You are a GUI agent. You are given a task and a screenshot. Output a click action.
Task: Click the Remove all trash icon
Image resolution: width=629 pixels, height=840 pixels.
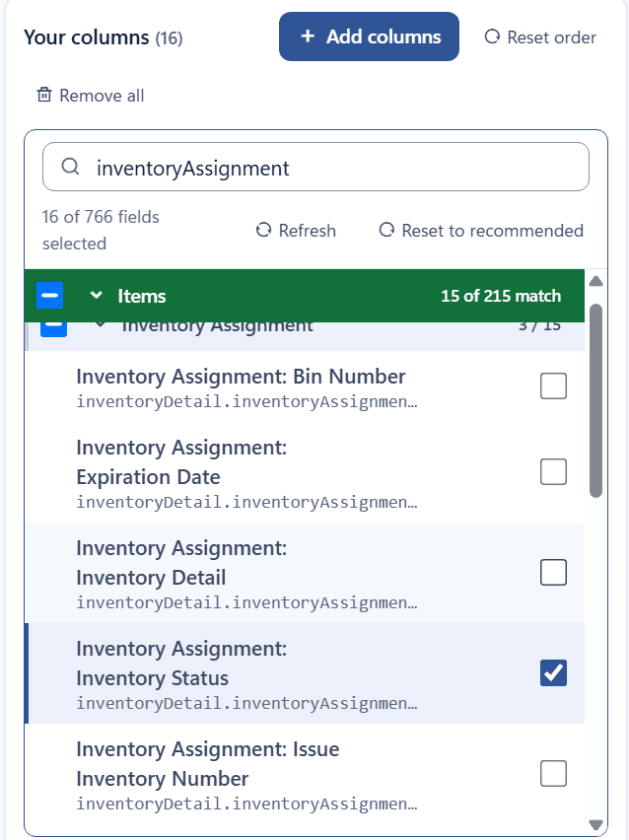pos(44,95)
